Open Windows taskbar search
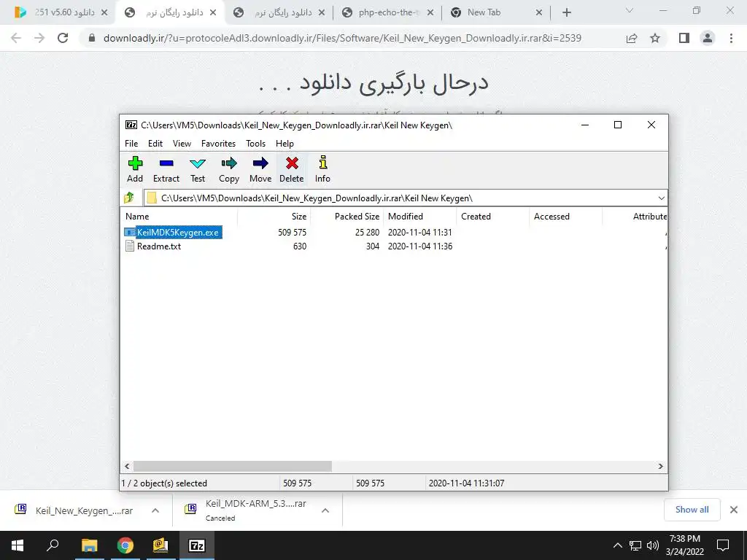 pyautogui.click(x=53, y=545)
